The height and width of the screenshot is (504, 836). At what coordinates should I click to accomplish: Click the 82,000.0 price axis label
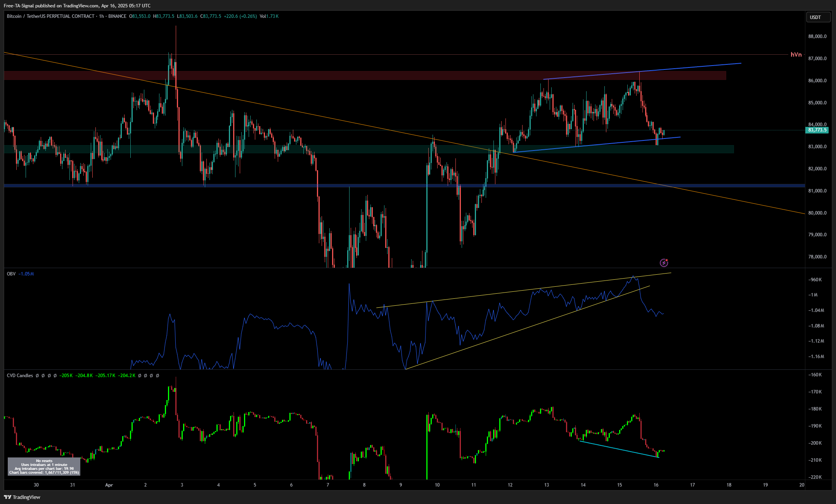click(x=817, y=169)
